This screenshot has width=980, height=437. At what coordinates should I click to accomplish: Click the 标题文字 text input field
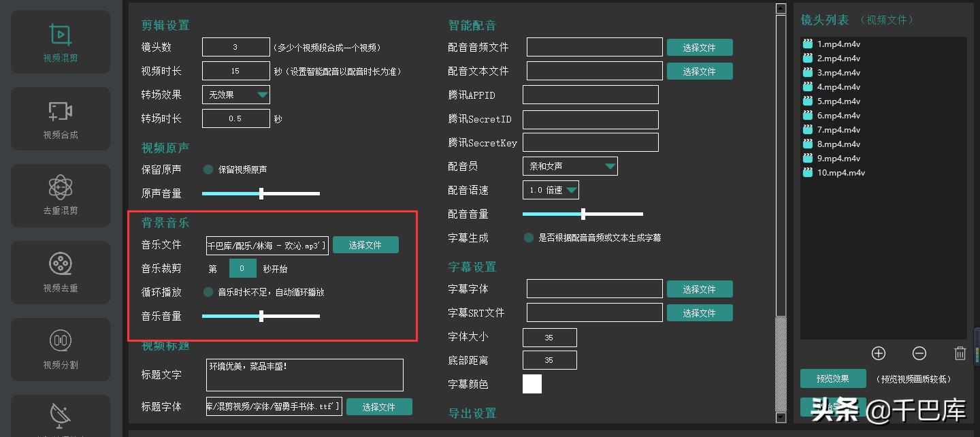(304, 374)
